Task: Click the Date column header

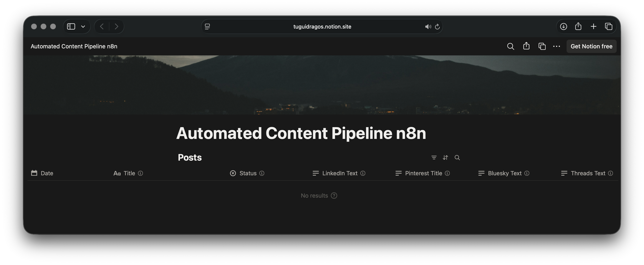Action: 42,173
